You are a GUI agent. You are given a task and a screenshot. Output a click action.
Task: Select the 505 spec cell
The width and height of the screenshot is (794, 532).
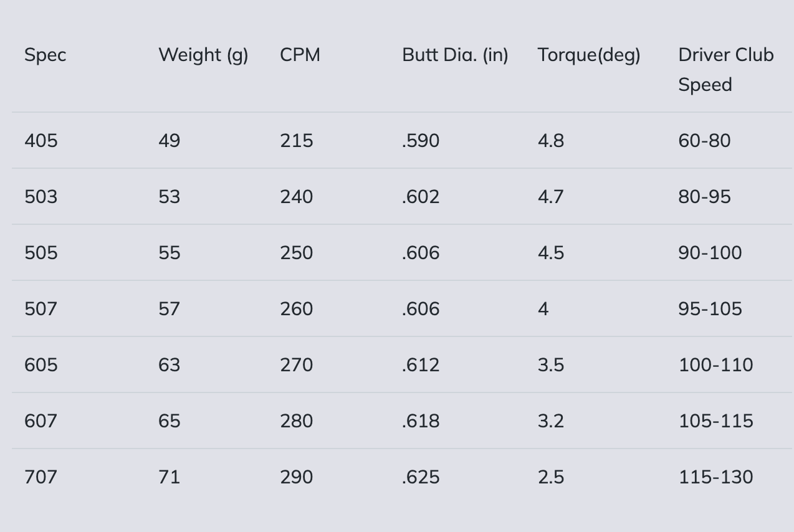[x=41, y=253]
